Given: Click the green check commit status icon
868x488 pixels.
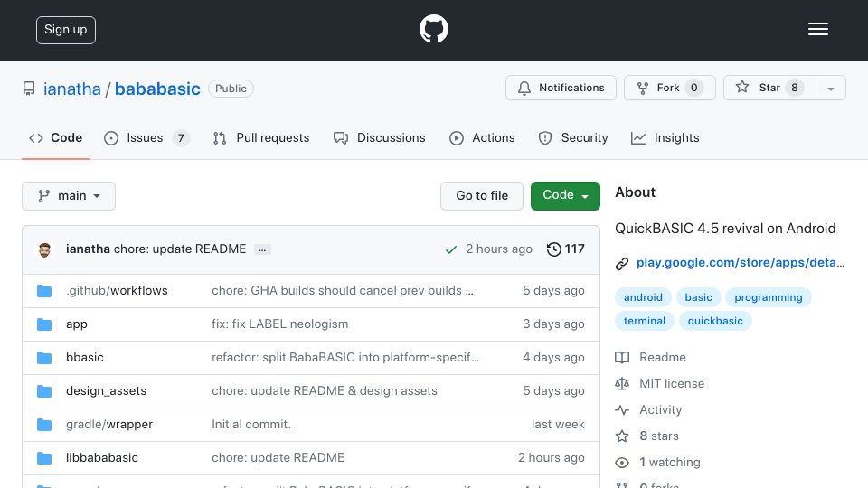Looking at the screenshot, I should tap(451, 249).
